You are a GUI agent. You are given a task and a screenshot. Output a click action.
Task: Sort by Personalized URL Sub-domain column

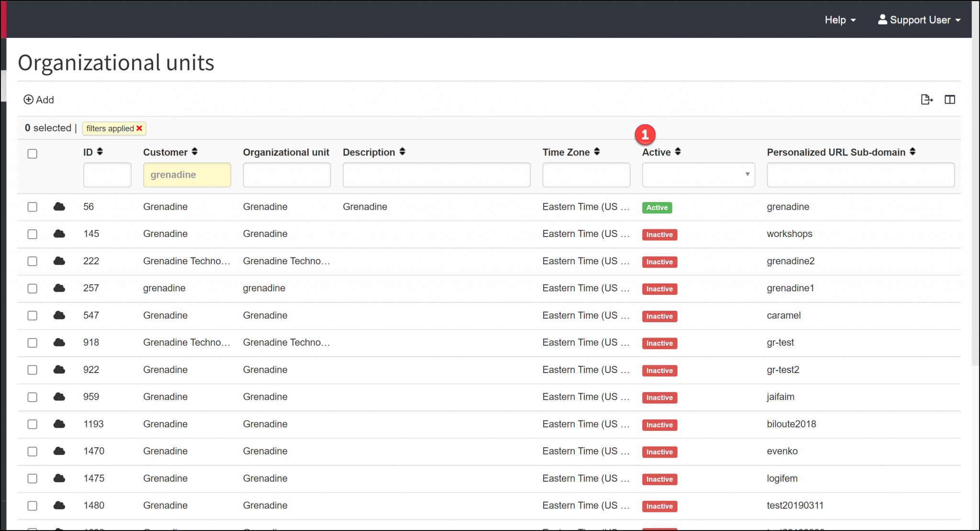pos(913,152)
